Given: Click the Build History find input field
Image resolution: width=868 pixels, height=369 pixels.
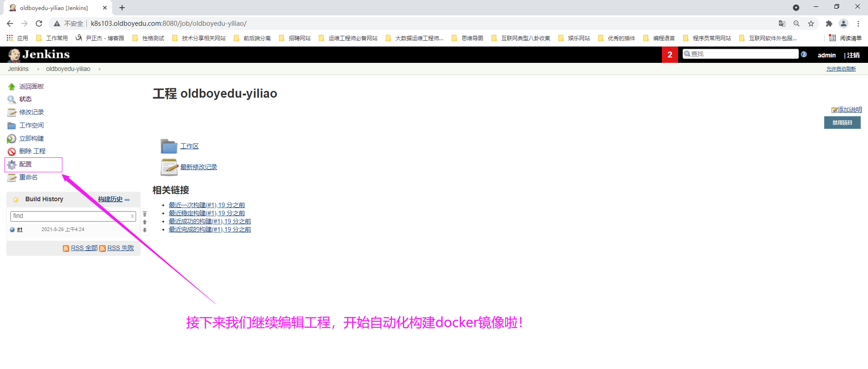Looking at the screenshot, I should (x=70, y=216).
